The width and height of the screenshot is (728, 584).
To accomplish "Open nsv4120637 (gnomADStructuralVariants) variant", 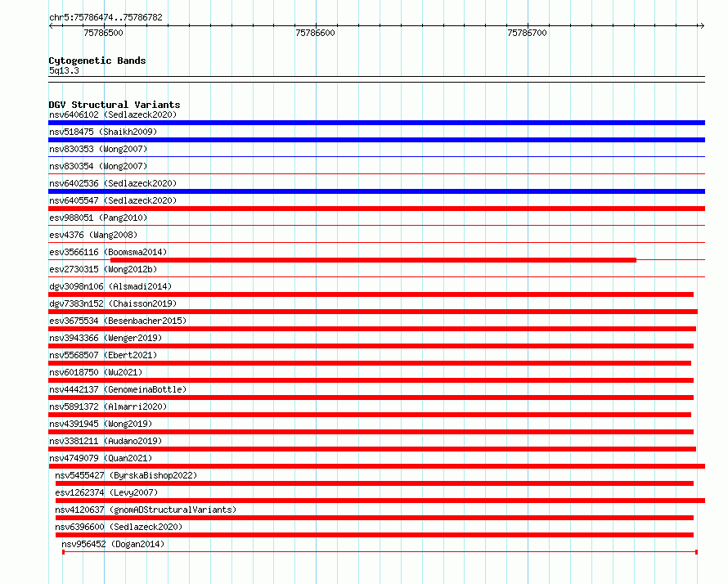I will 146,510.
